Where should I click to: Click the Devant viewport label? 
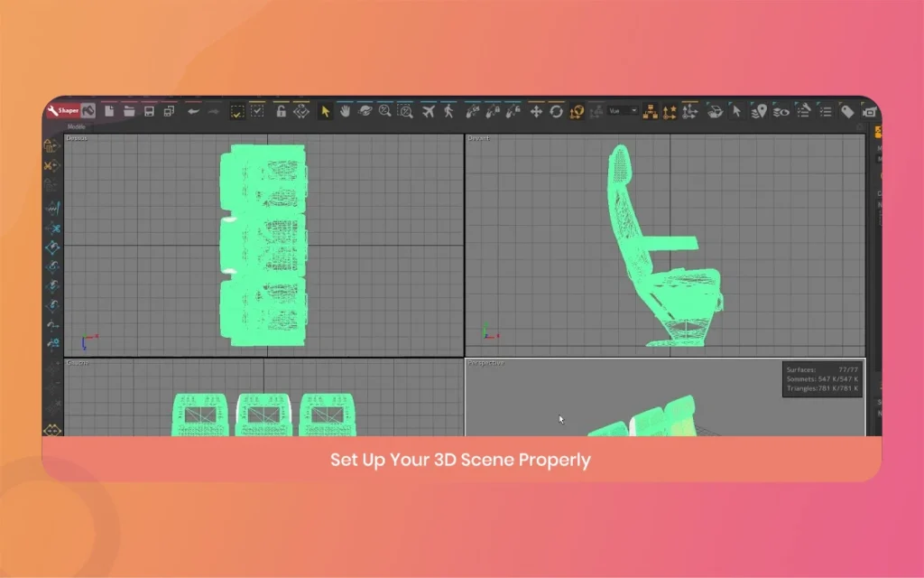tap(478, 138)
